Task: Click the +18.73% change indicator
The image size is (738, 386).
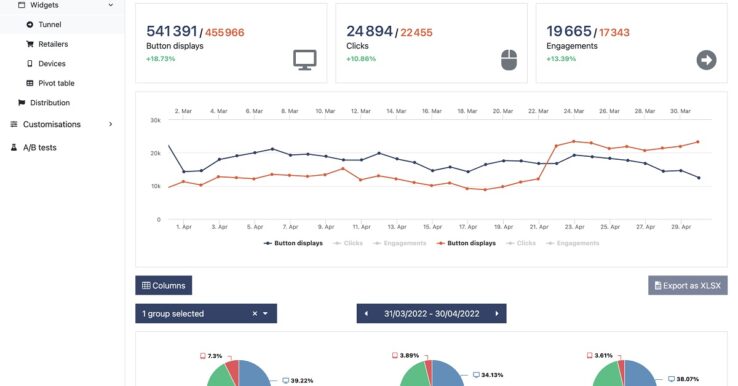Action: click(160, 59)
